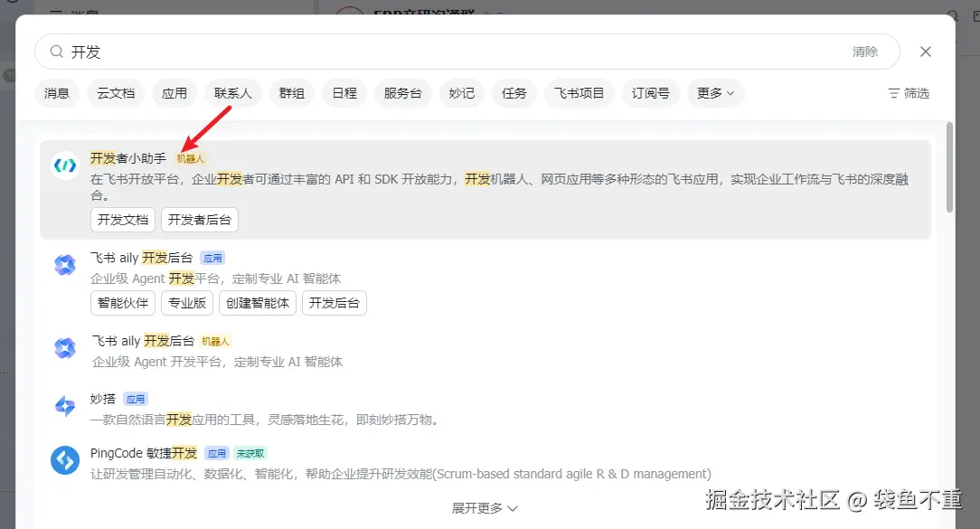The height and width of the screenshot is (529, 980).
Task: Click the 应用 tag beside 妙搭
Action: tap(136, 399)
